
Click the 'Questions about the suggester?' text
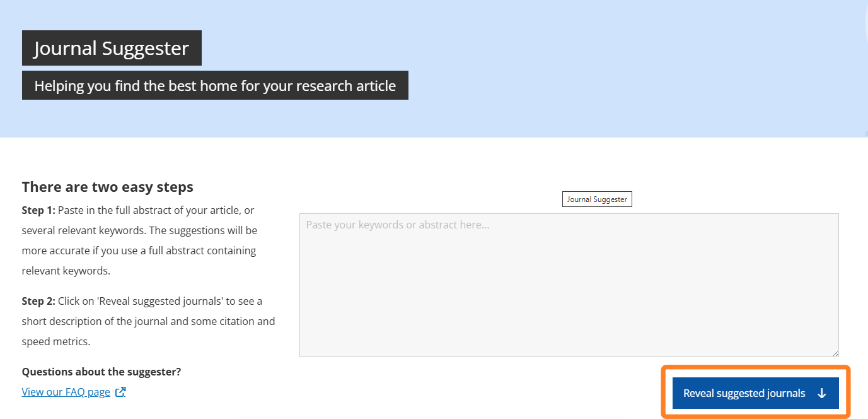tap(101, 372)
